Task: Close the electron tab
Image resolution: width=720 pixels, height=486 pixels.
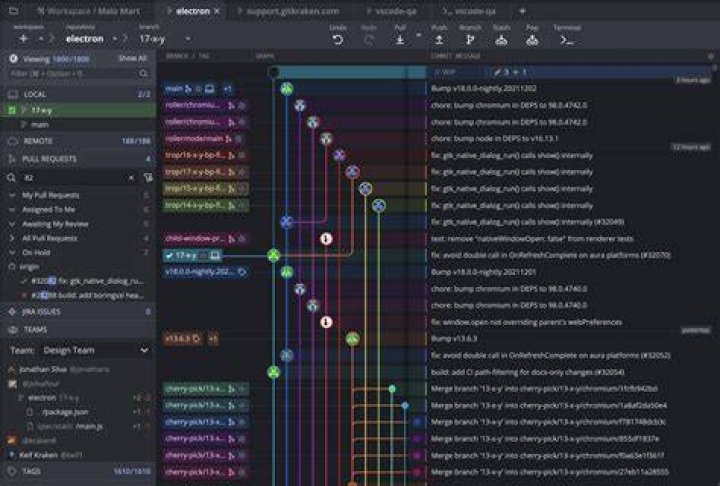Action: click(x=217, y=11)
